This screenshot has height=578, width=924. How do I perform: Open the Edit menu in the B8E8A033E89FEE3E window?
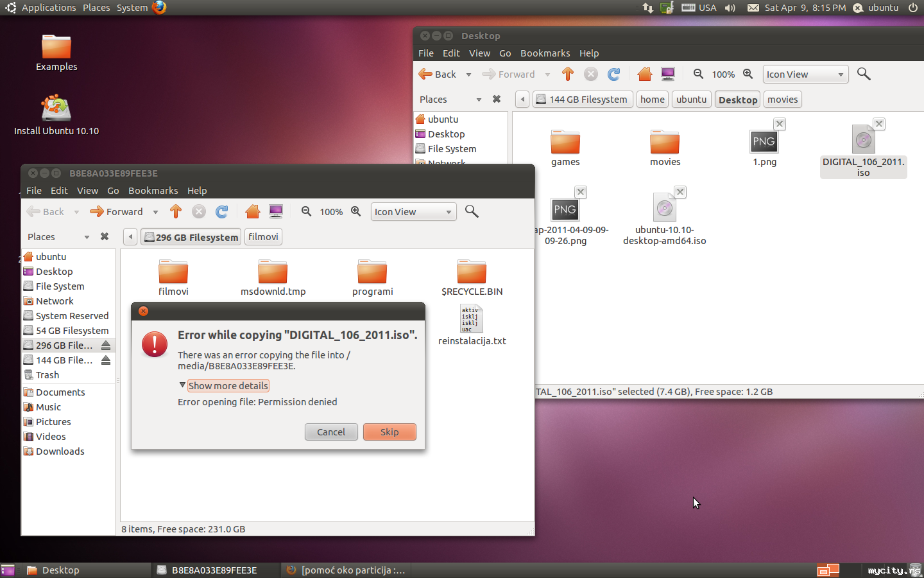(x=59, y=191)
